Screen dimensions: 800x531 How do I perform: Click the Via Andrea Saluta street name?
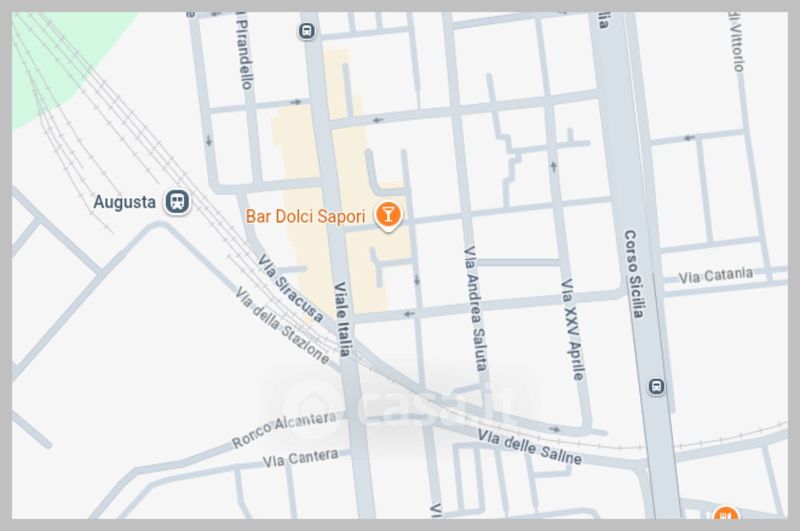click(x=476, y=308)
